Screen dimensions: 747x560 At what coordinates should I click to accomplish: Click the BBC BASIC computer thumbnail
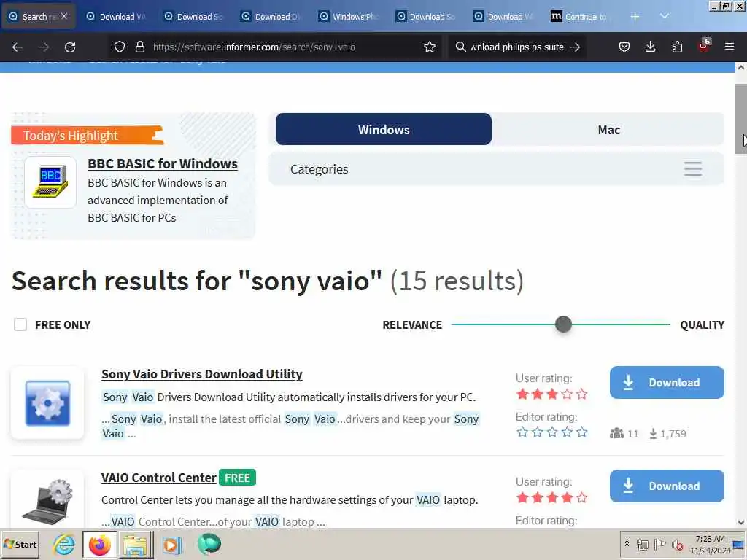pos(50,182)
